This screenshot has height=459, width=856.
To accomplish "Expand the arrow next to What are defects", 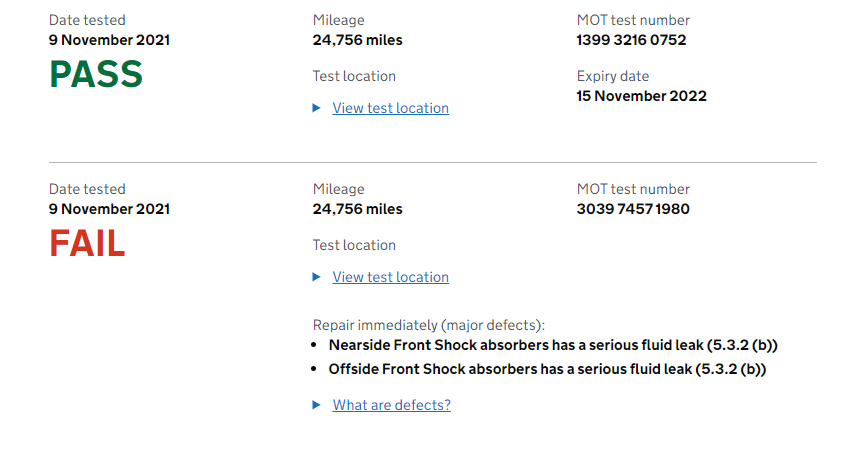I will click(x=316, y=405).
